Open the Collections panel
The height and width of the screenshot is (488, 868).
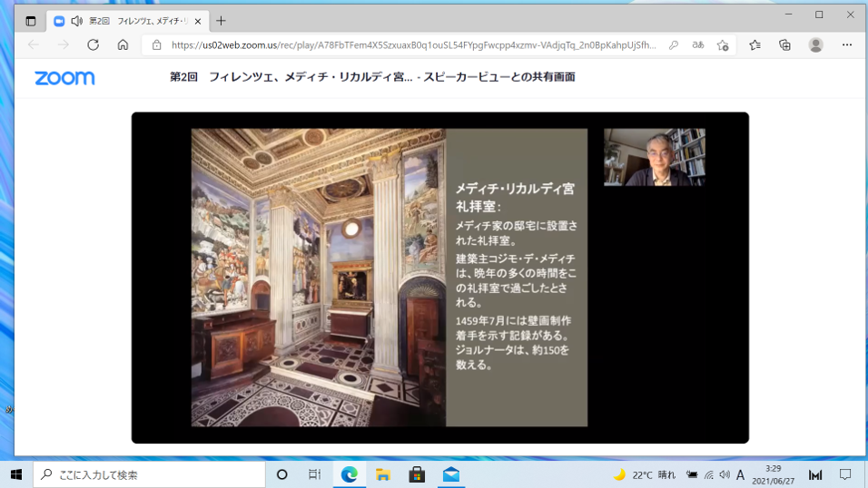pyautogui.click(x=784, y=44)
